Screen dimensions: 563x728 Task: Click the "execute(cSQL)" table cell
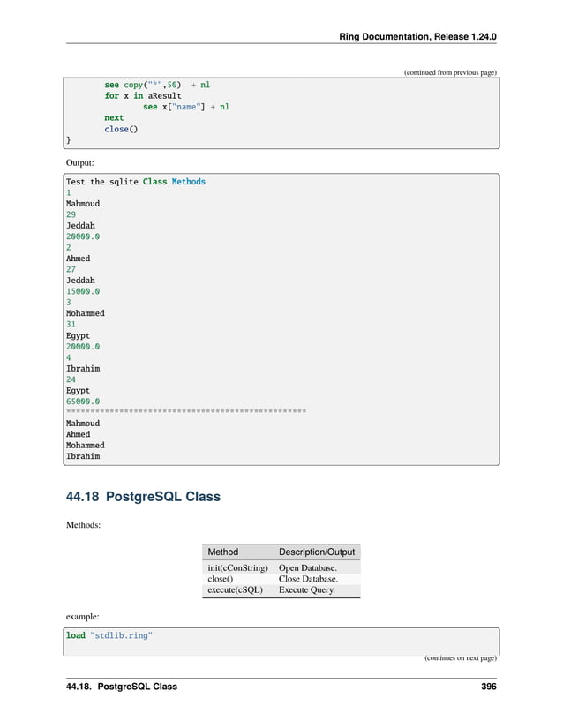[x=235, y=590]
